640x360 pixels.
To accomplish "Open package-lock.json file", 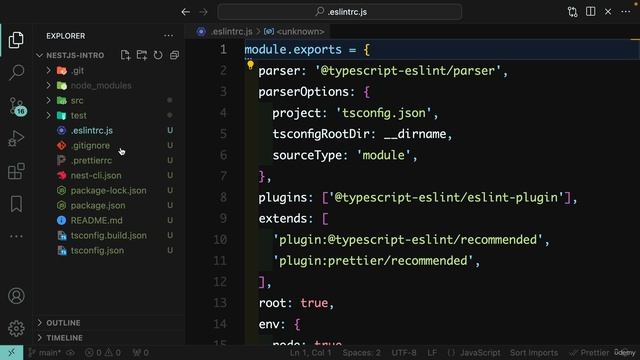I will [x=108, y=191].
